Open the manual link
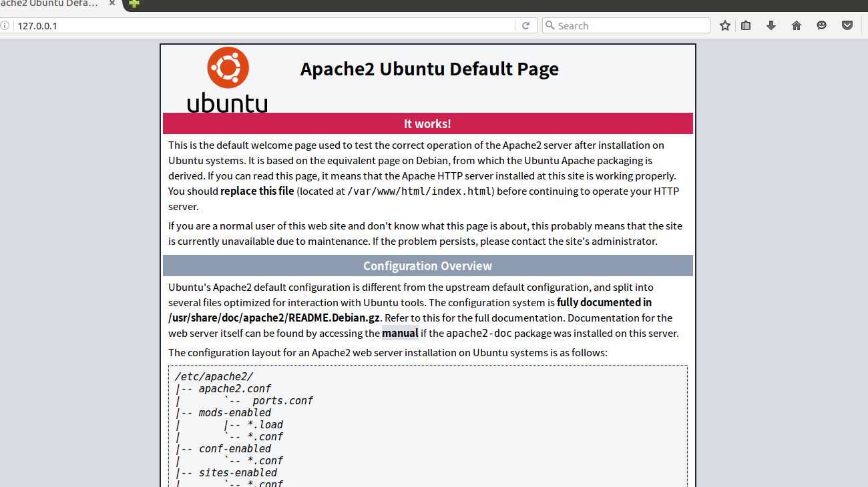The image size is (868, 487). 400,333
